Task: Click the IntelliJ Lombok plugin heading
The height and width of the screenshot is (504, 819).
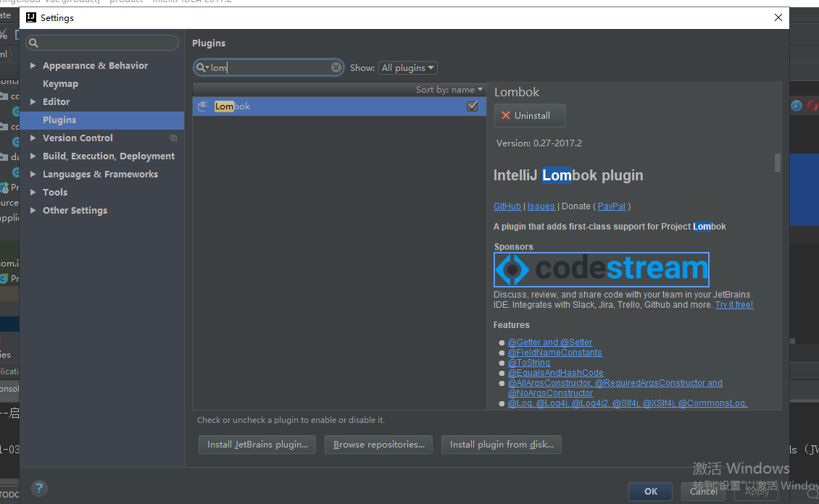Action: (x=568, y=175)
